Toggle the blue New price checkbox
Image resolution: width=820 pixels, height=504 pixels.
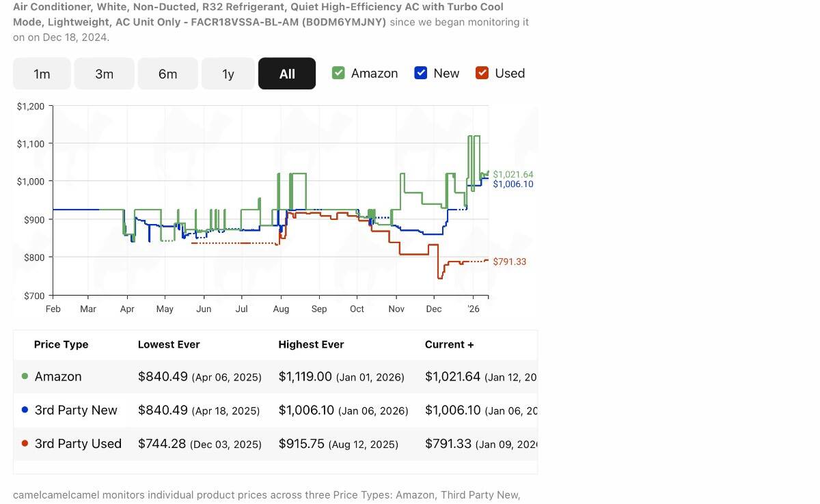421,73
